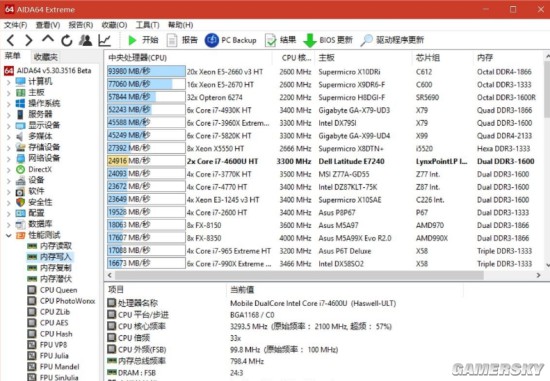Expand the 计算机 tree node
The width and height of the screenshot is (550, 381).
coord(8,82)
